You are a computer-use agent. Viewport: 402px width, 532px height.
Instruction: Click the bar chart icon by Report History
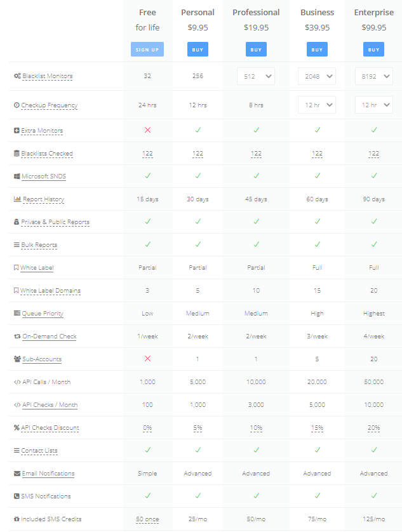coord(17,199)
